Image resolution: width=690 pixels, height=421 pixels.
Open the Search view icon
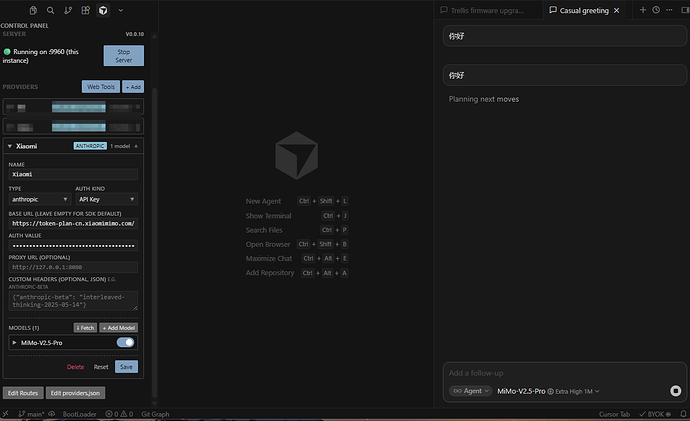pyautogui.click(x=51, y=10)
